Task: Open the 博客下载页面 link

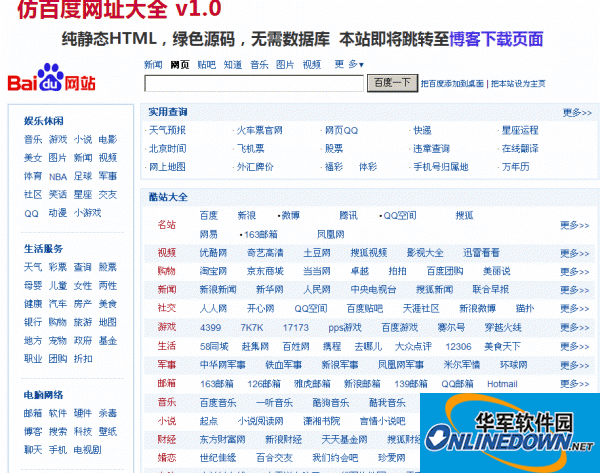Action: coord(496,39)
